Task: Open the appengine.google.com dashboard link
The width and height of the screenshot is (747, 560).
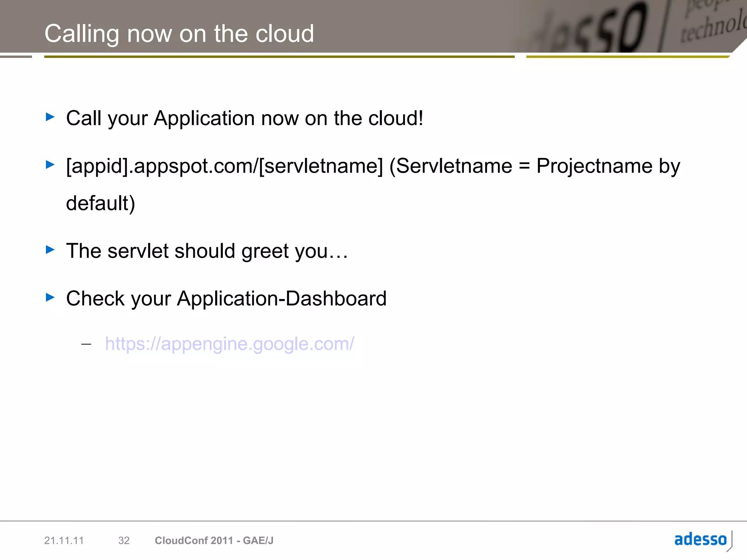Action: 229,344
